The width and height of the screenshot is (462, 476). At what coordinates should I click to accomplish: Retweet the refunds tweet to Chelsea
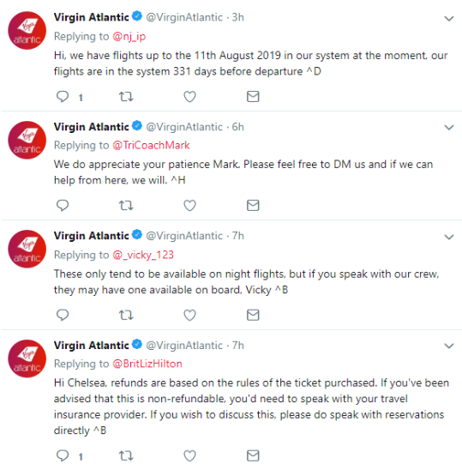point(126,455)
